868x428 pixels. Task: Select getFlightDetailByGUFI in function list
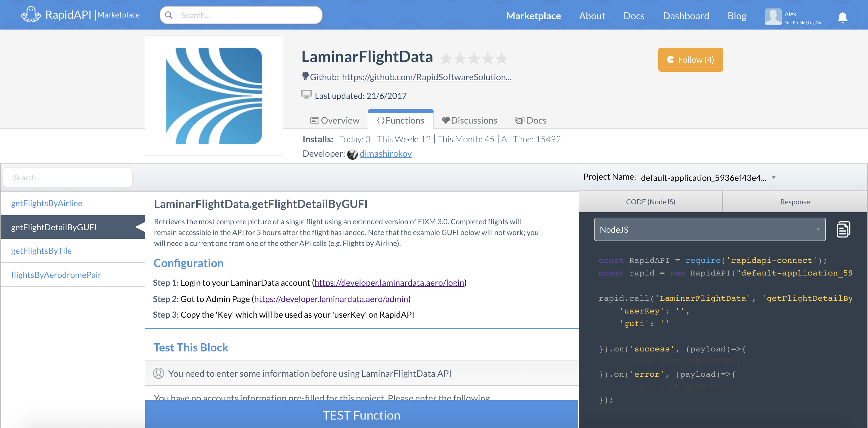coord(73,227)
